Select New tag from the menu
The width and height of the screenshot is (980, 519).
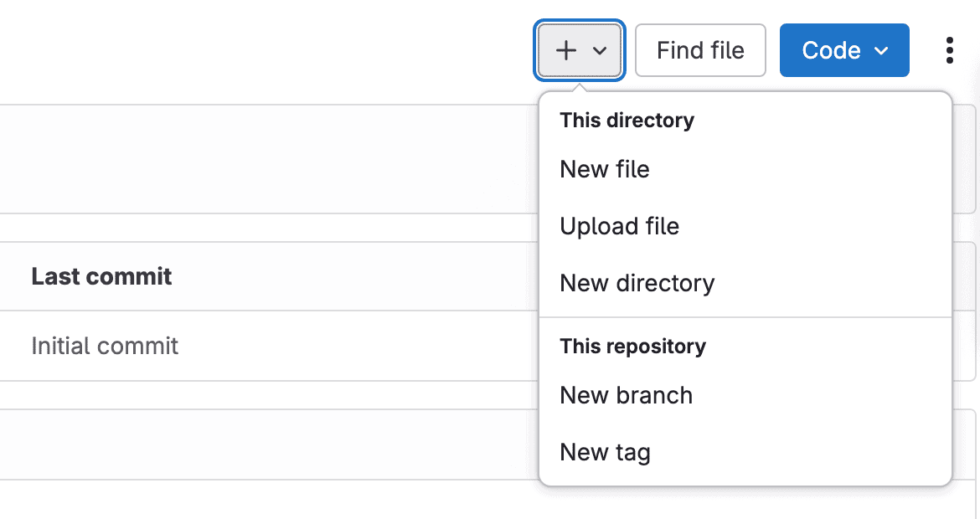(605, 452)
